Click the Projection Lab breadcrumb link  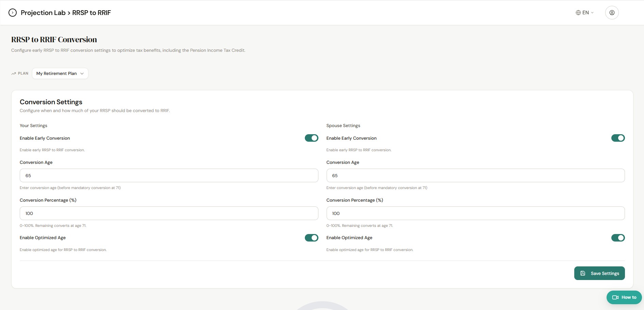(43, 13)
